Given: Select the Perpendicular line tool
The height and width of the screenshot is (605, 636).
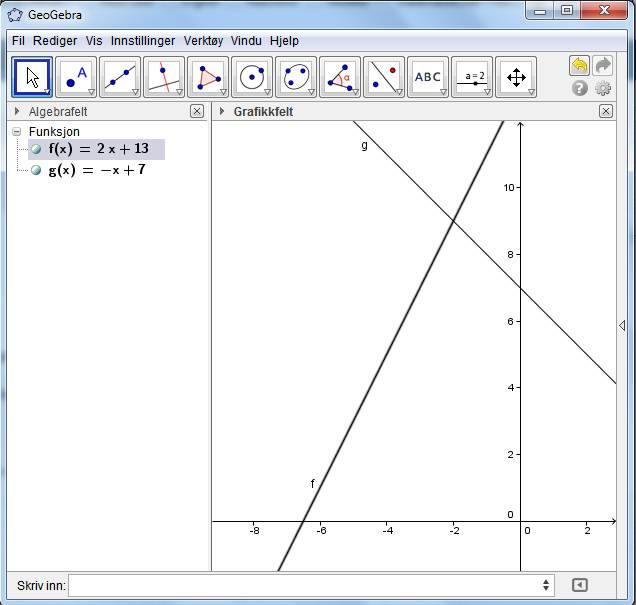Looking at the screenshot, I should pyautogui.click(x=164, y=77).
